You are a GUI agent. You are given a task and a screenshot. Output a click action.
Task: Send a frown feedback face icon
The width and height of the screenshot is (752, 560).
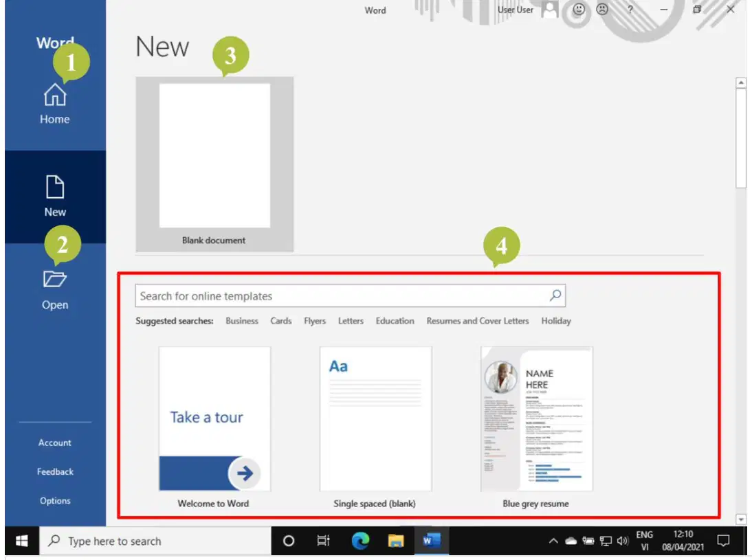[x=602, y=10]
